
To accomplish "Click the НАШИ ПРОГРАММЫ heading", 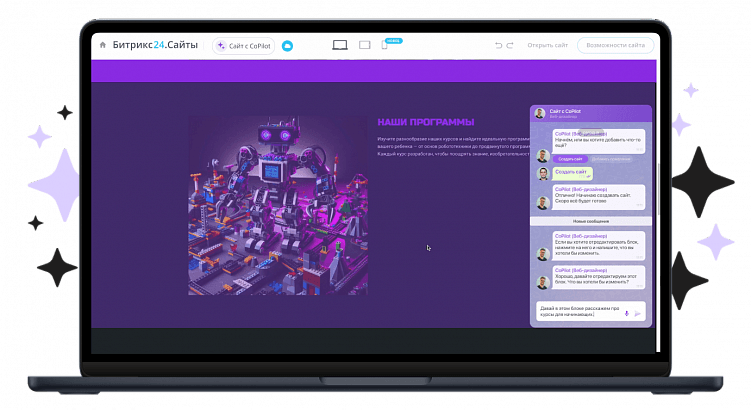I will 426,122.
